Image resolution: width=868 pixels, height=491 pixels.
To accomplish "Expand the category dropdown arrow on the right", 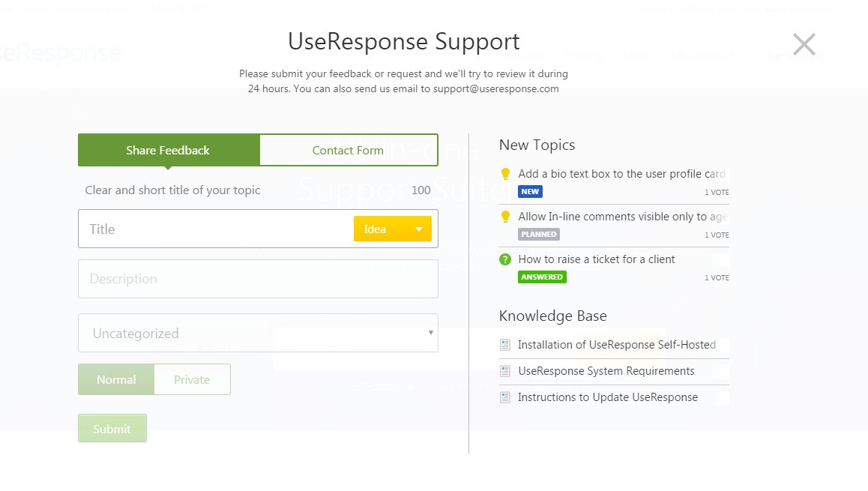I will click(x=431, y=333).
